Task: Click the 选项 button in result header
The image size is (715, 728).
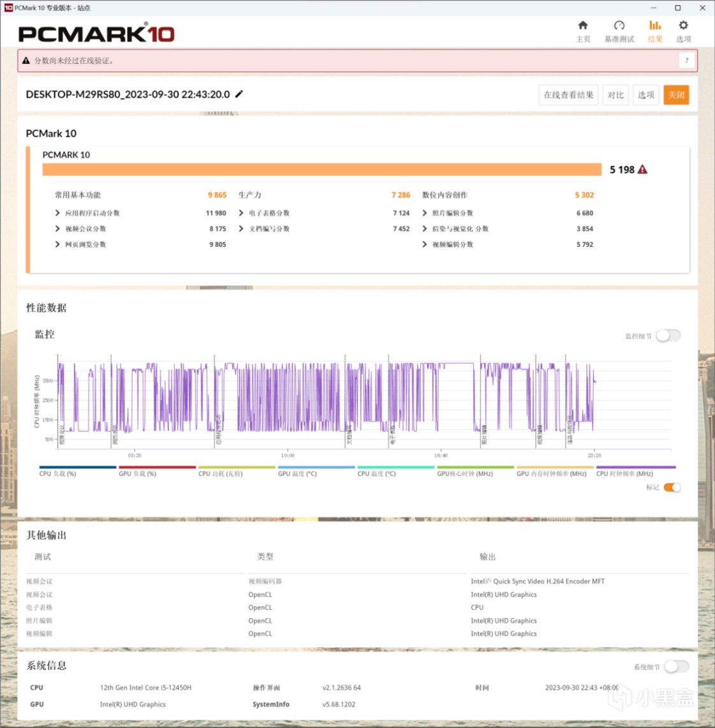Action: click(x=645, y=94)
